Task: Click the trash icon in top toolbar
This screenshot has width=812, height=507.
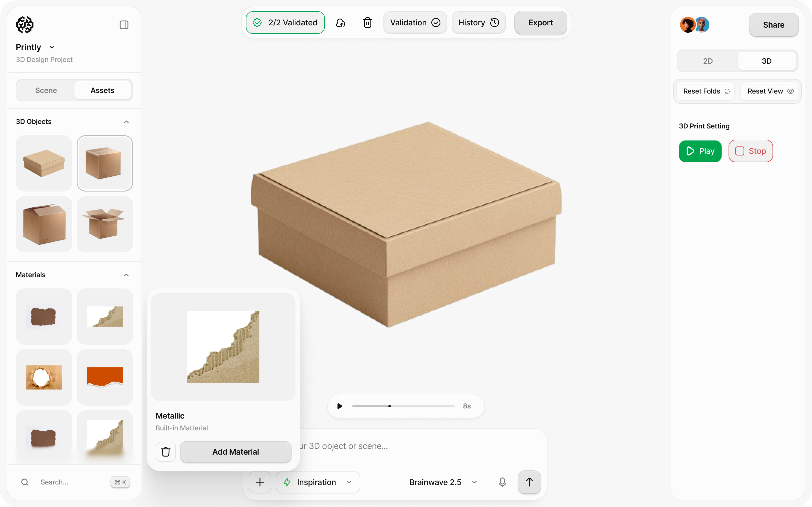Action: coord(367,23)
